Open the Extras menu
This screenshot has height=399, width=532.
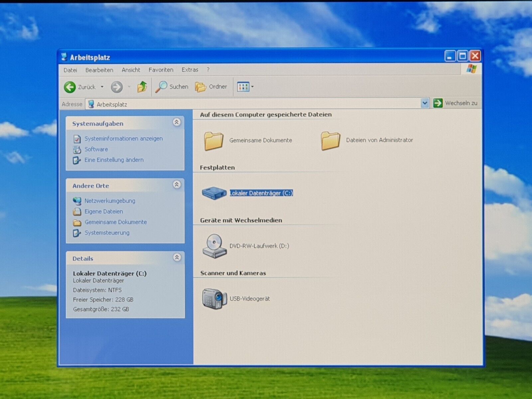pos(190,70)
